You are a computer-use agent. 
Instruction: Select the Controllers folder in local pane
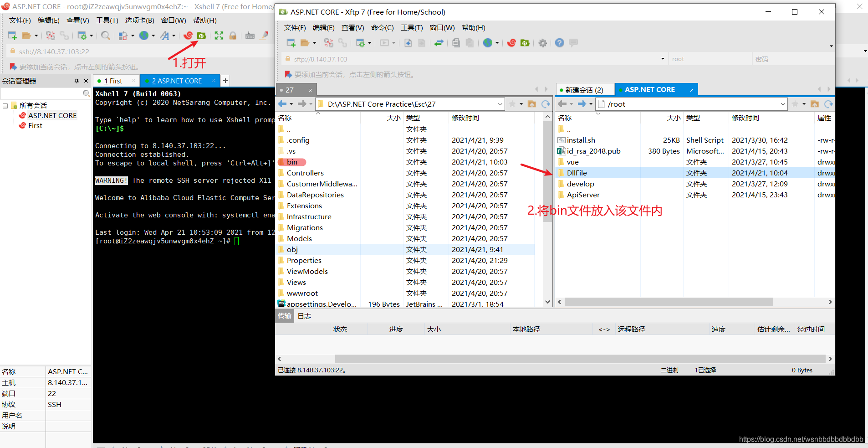coord(305,173)
